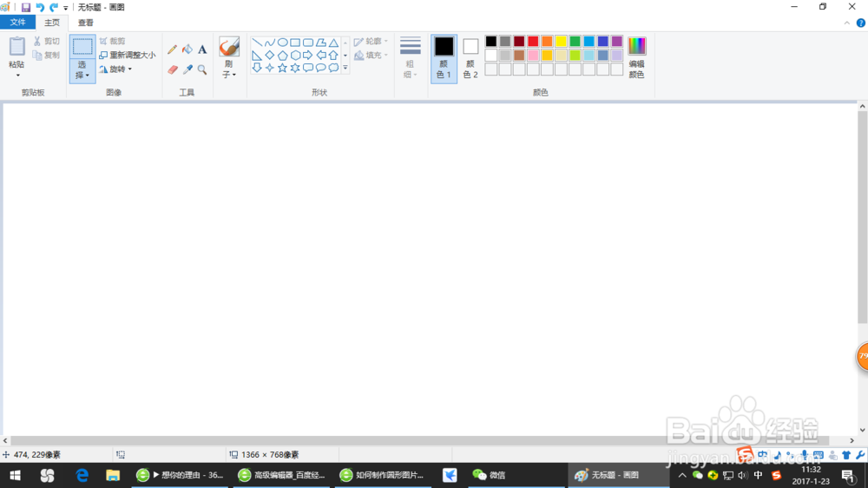Choose the Rounded rectangular callout shape
The width and height of the screenshot is (868, 488).
pyautogui.click(x=308, y=68)
